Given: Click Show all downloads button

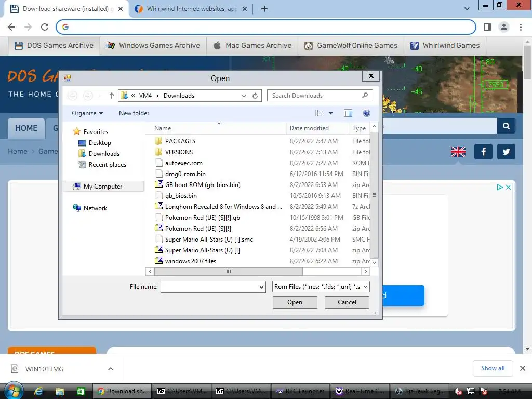Looking at the screenshot, I should click(x=493, y=368).
